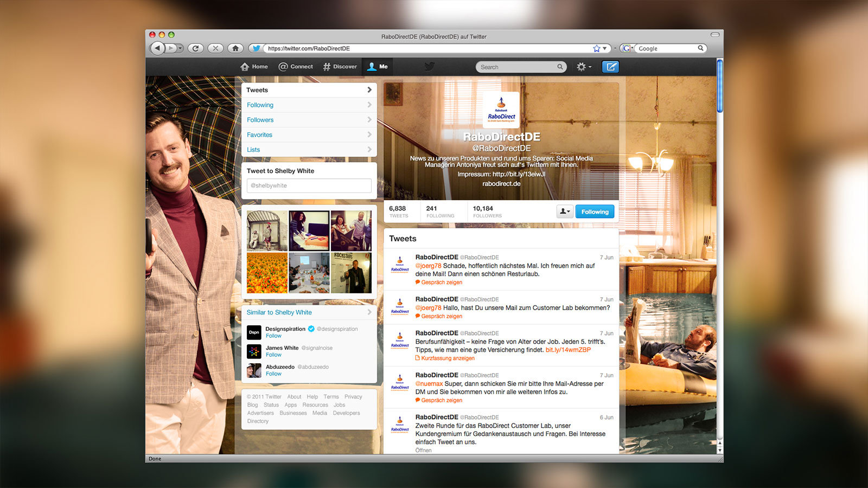Go to the browser home page icon
Image resolution: width=868 pixels, height=488 pixels.
click(235, 48)
